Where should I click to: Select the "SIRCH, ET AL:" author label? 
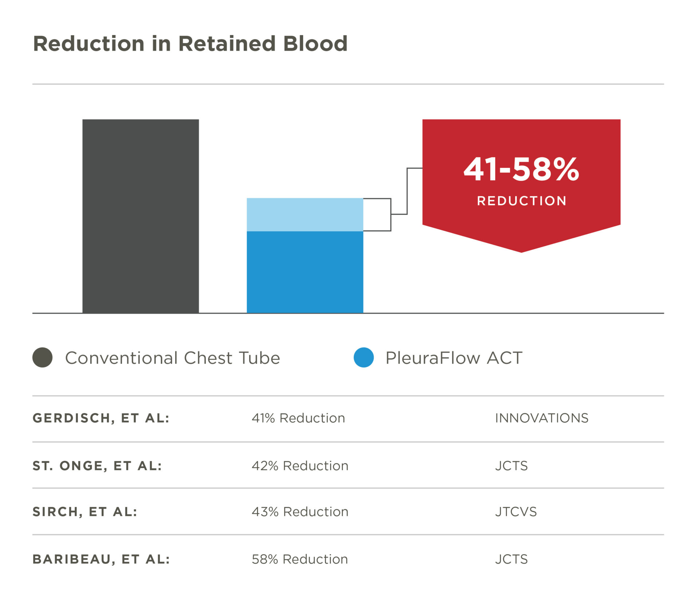tap(85, 512)
